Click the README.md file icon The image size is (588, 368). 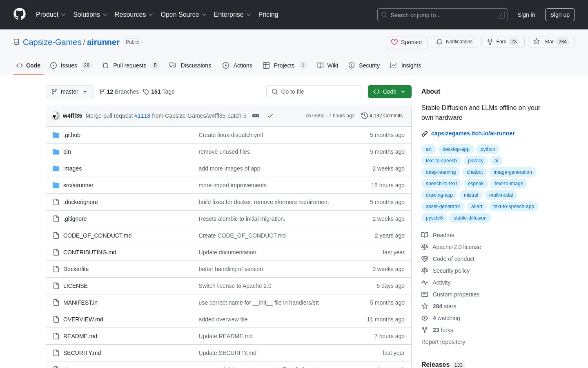pos(56,336)
